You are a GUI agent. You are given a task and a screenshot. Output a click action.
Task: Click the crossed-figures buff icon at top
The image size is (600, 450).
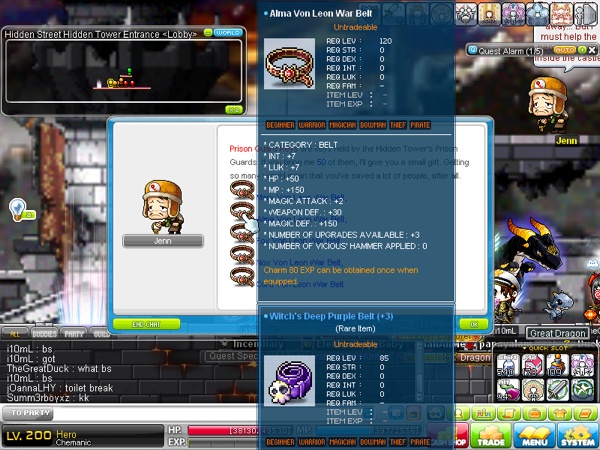(x=466, y=13)
